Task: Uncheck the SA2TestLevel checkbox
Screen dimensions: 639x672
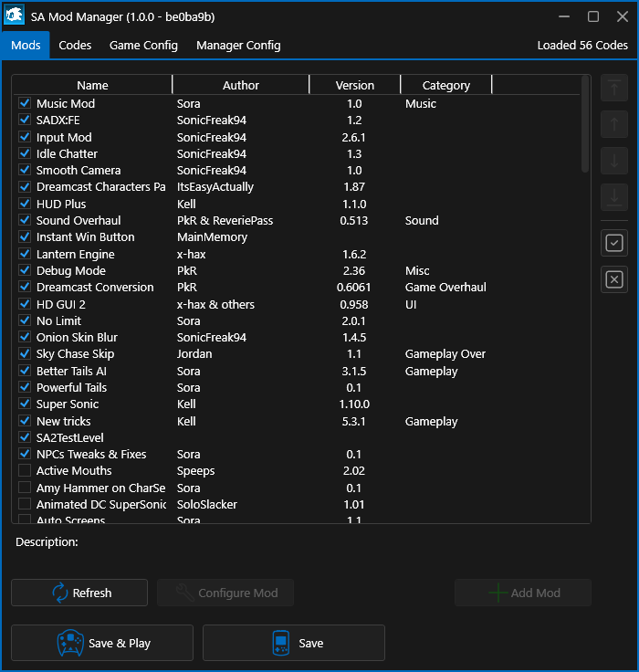Action: [x=25, y=437]
